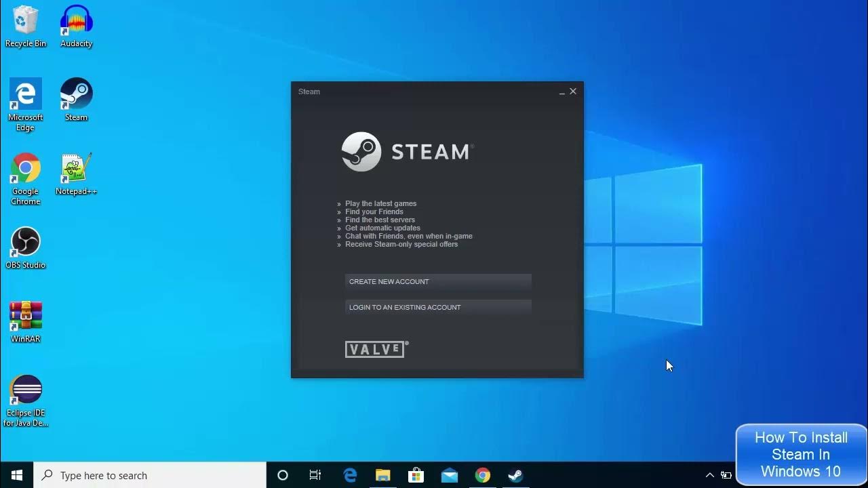Select the Google Chrome desktop shortcut

click(x=26, y=179)
